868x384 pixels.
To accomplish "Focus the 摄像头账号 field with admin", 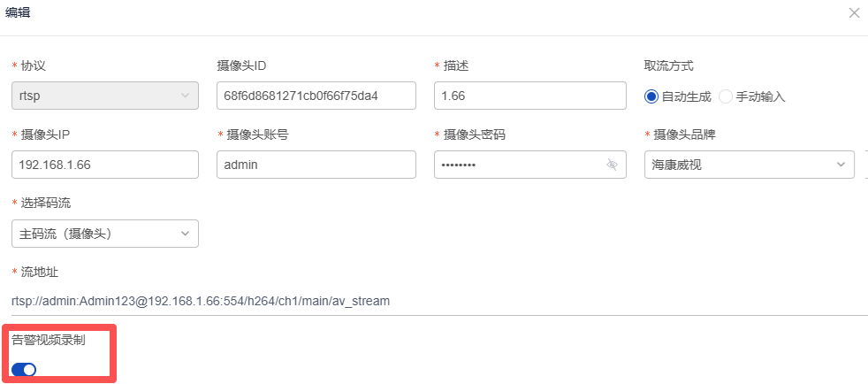I will [x=316, y=165].
